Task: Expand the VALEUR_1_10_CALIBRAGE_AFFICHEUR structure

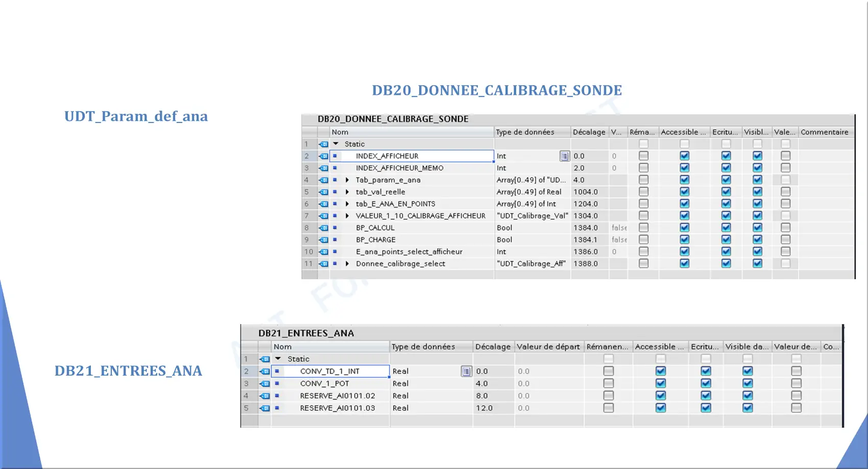Action: [x=347, y=216]
